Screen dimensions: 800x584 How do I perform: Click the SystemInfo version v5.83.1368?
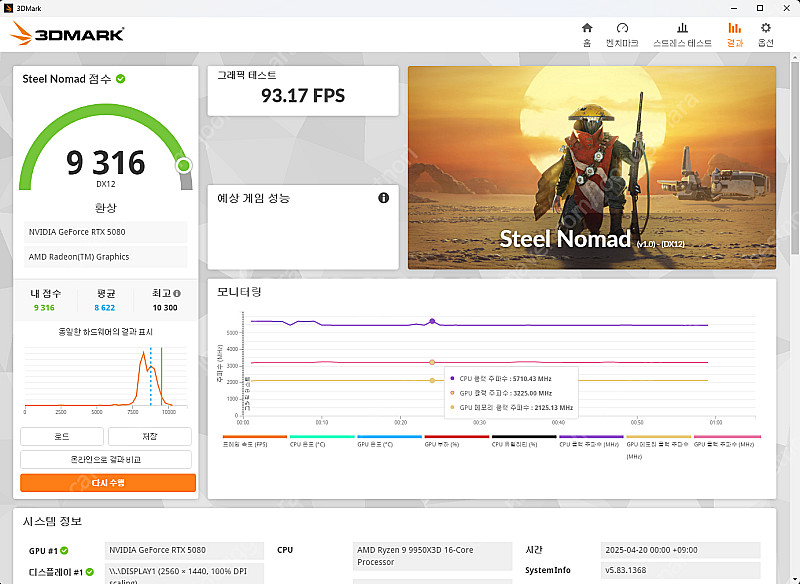click(681, 570)
